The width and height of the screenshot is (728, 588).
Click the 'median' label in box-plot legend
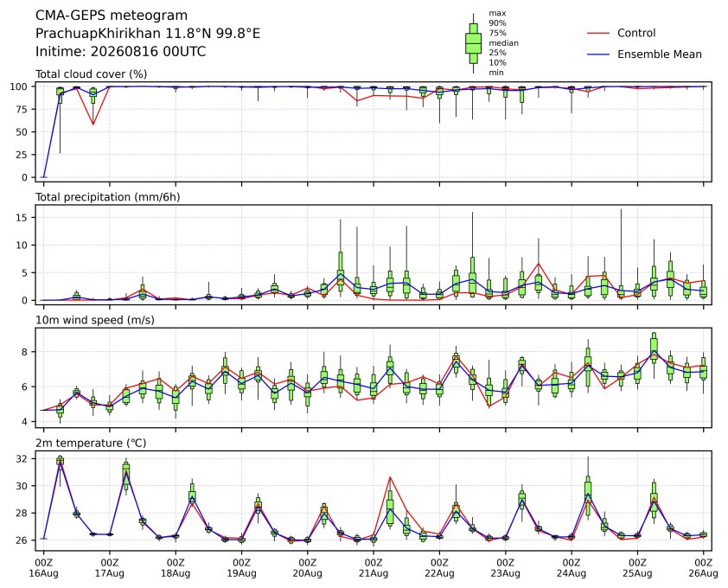503,42
